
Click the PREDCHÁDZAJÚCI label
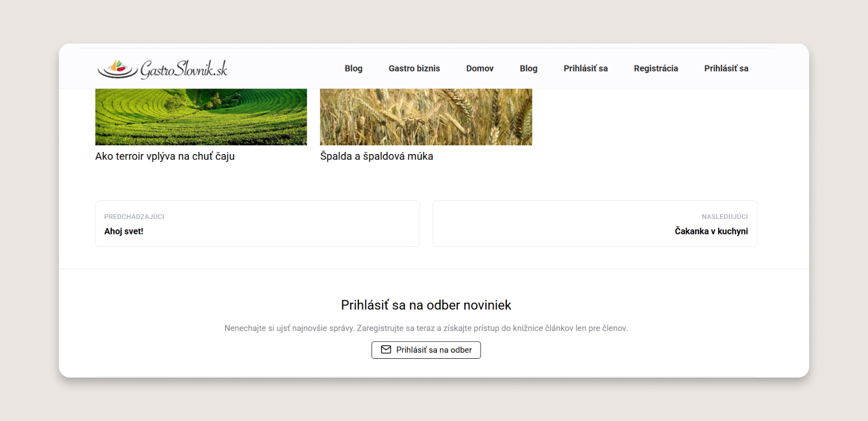point(134,217)
